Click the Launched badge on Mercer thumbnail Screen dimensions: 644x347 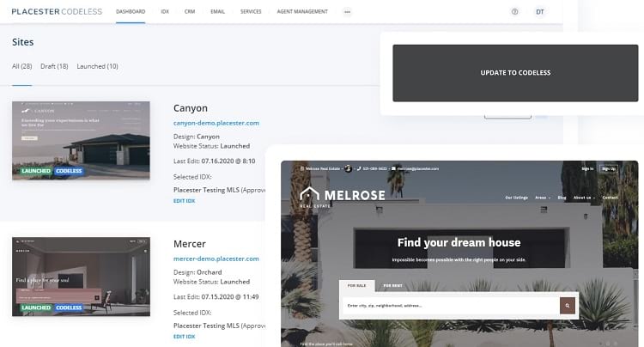(36, 307)
